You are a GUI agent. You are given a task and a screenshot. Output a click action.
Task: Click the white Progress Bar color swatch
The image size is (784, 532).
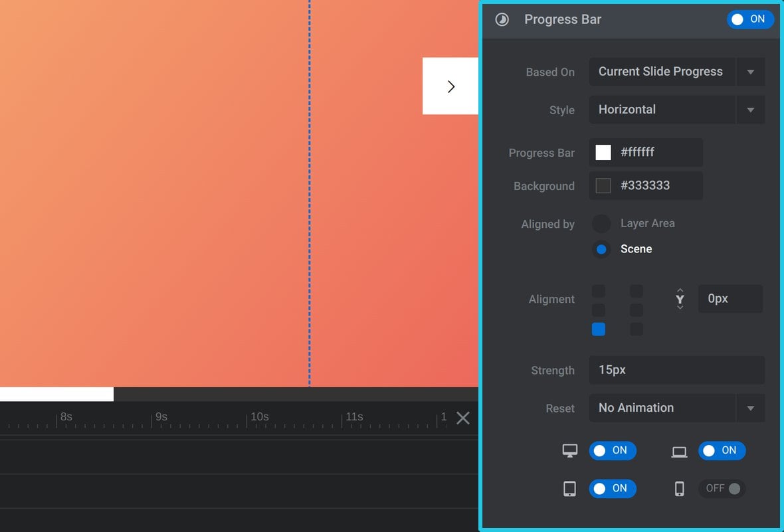tap(603, 153)
